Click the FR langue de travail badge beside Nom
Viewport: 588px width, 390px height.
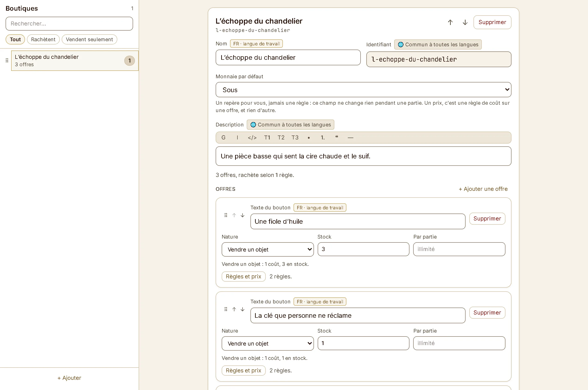[x=256, y=44]
